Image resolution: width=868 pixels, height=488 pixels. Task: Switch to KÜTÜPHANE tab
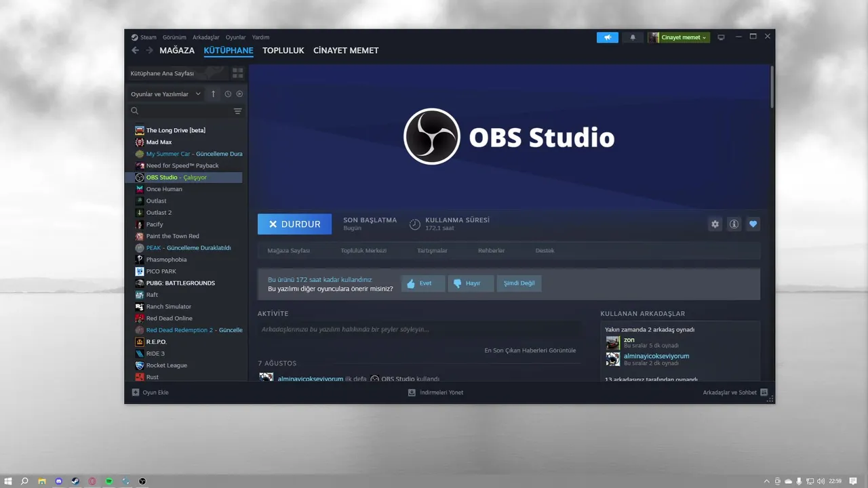(x=229, y=50)
